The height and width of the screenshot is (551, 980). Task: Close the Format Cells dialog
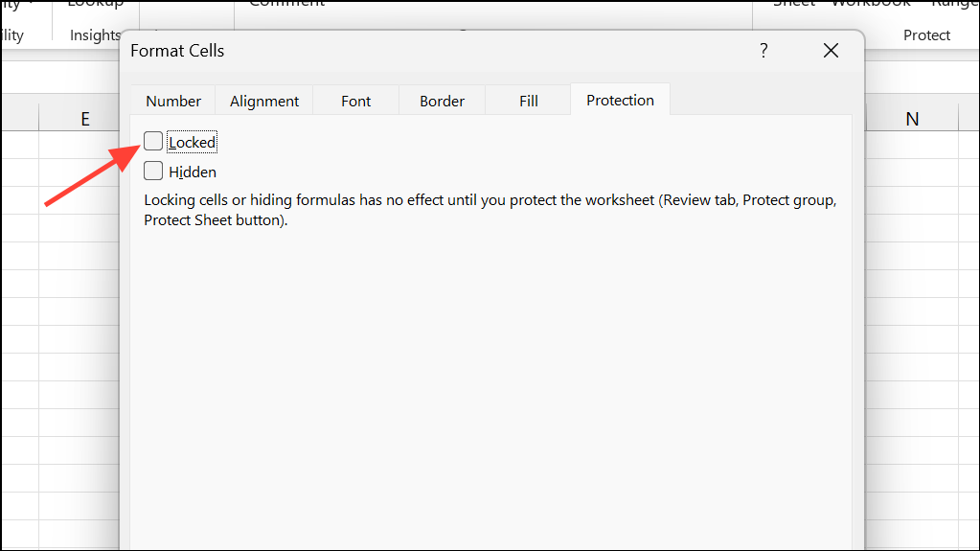(x=831, y=51)
